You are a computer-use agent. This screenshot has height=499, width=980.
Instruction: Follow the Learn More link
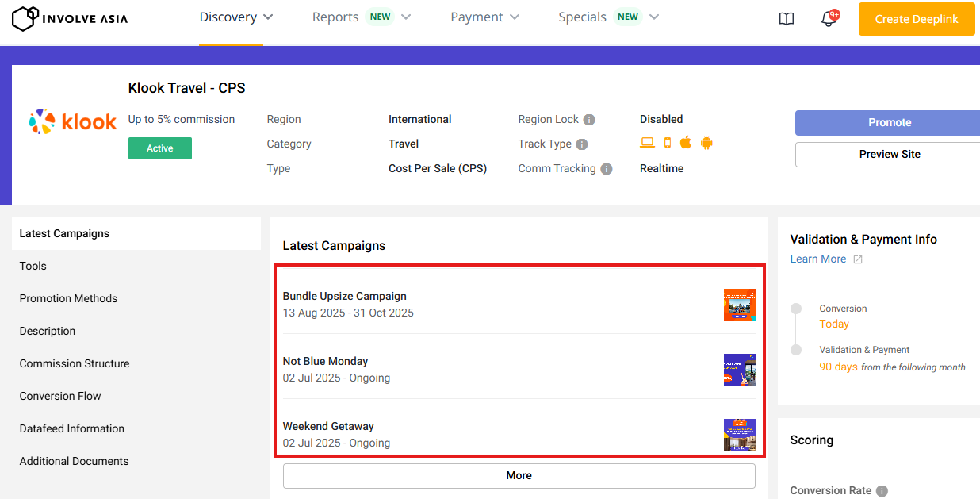click(818, 259)
